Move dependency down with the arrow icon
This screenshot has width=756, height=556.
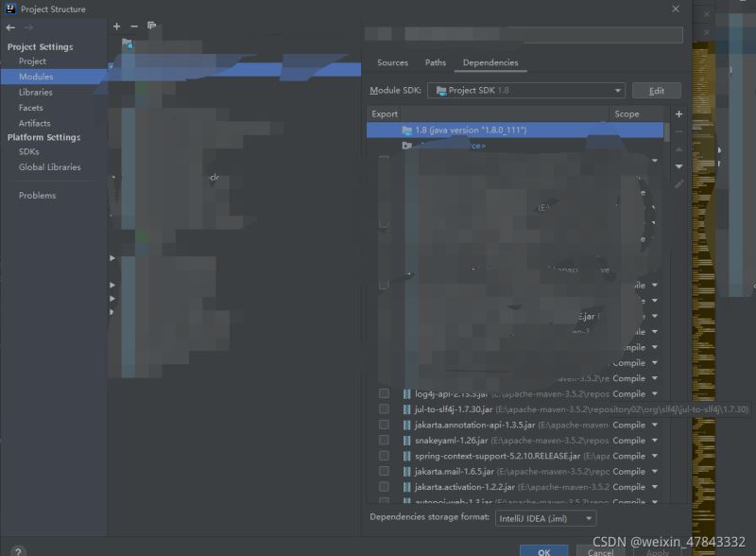[679, 166]
